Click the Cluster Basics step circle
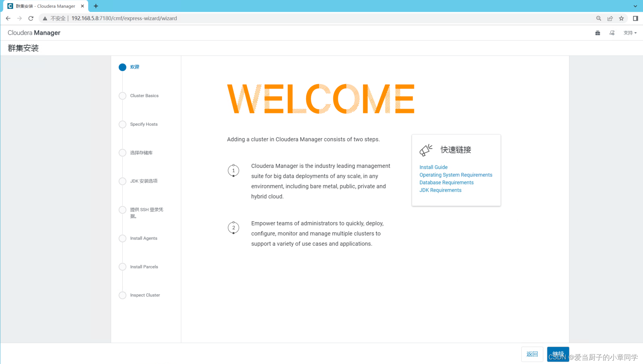This screenshot has width=643, height=364. (x=122, y=96)
